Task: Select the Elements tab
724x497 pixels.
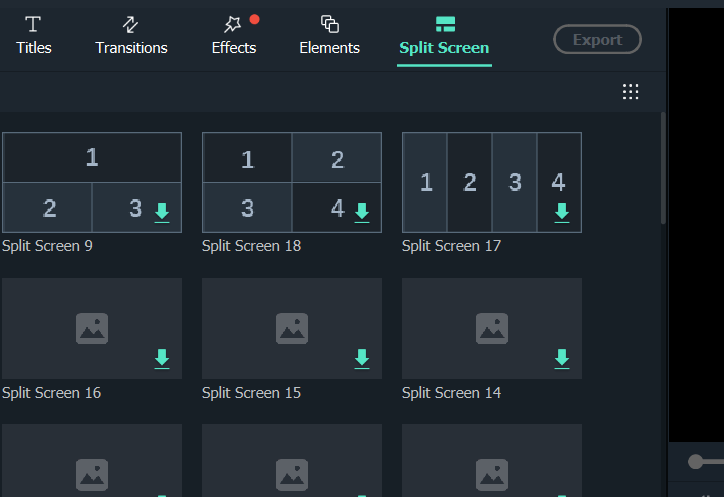Action: point(329,35)
